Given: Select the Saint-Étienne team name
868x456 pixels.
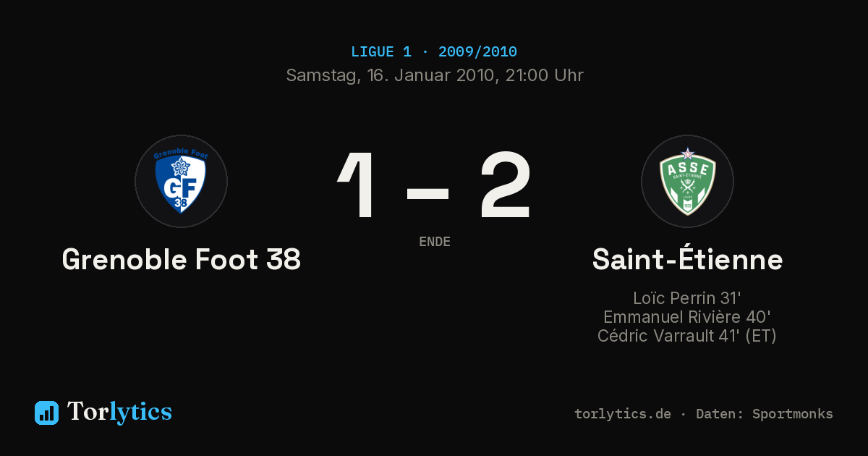Looking at the screenshot, I should [x=687, y=259].
